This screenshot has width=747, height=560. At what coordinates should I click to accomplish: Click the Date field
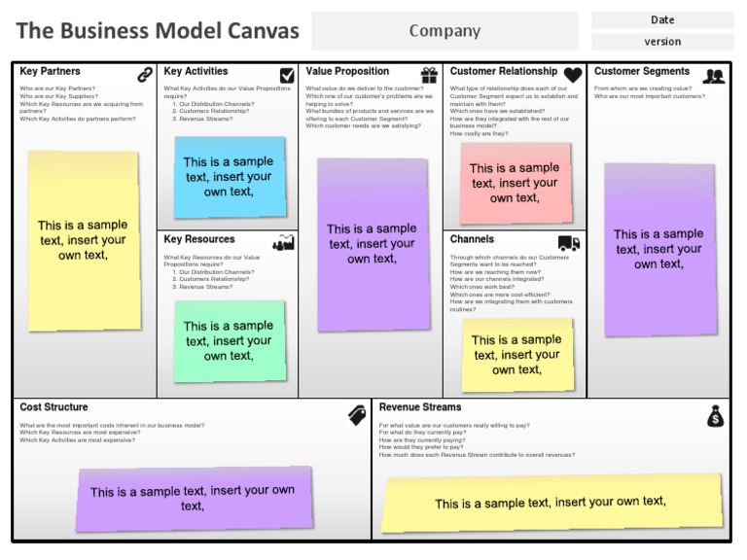pyautogui.click(x=662, y=19)
